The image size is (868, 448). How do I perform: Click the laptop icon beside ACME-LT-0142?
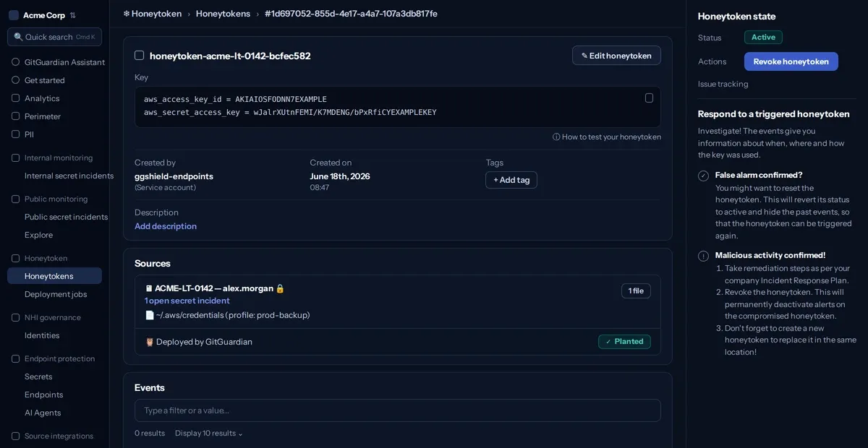[x=149, y=288]
